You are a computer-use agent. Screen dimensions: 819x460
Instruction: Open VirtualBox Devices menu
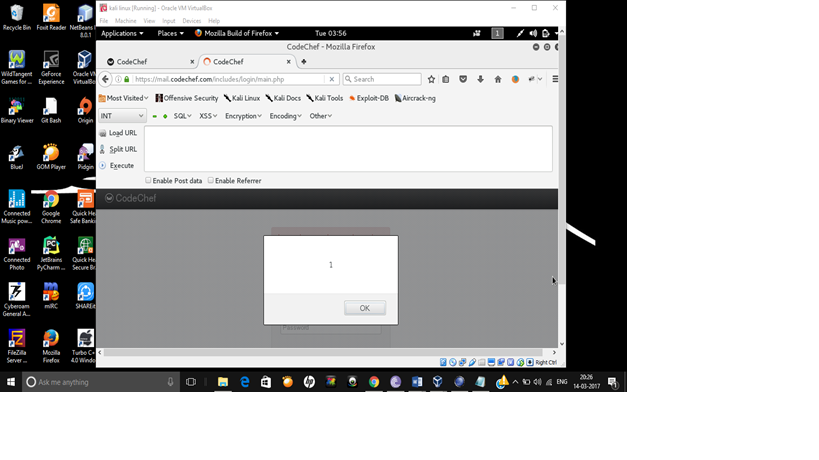coord(191,21)
